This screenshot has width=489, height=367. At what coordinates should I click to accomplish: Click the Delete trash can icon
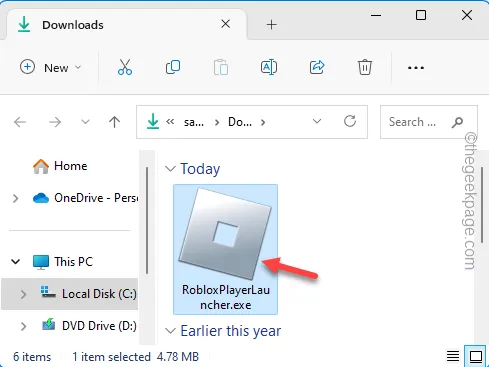coord(365,67)
